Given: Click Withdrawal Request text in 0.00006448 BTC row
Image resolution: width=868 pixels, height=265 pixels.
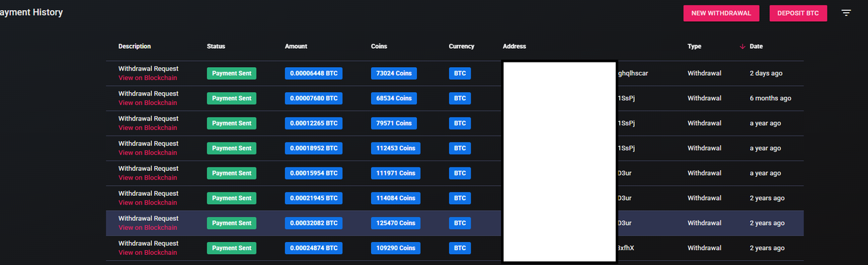Looking at the screenshot, I should point(149,68).
